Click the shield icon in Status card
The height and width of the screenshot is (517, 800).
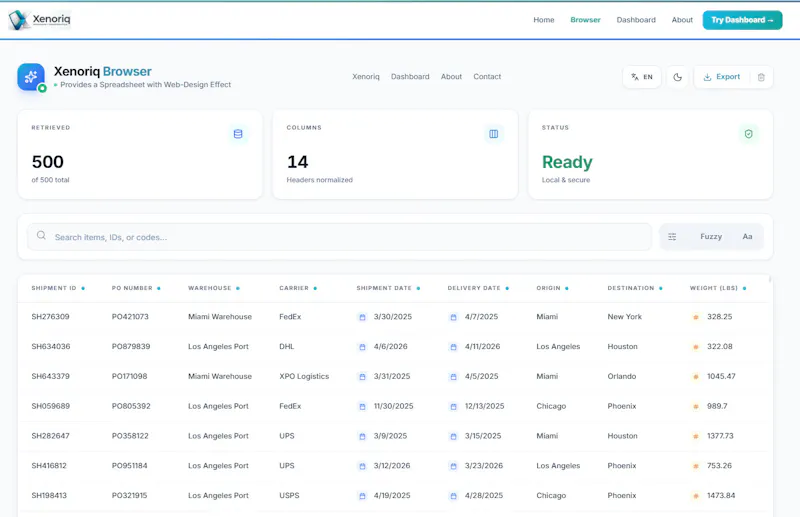click(748, 134)
